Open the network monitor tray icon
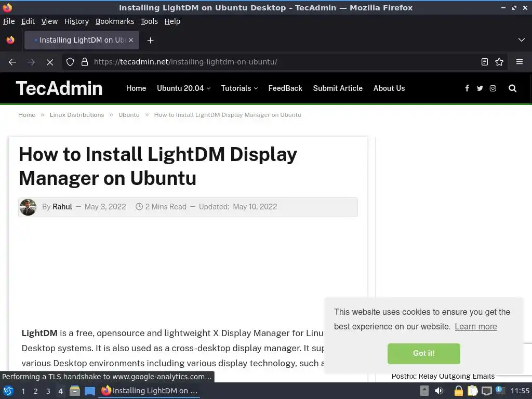The image size is (532, 399). point(486,391)
